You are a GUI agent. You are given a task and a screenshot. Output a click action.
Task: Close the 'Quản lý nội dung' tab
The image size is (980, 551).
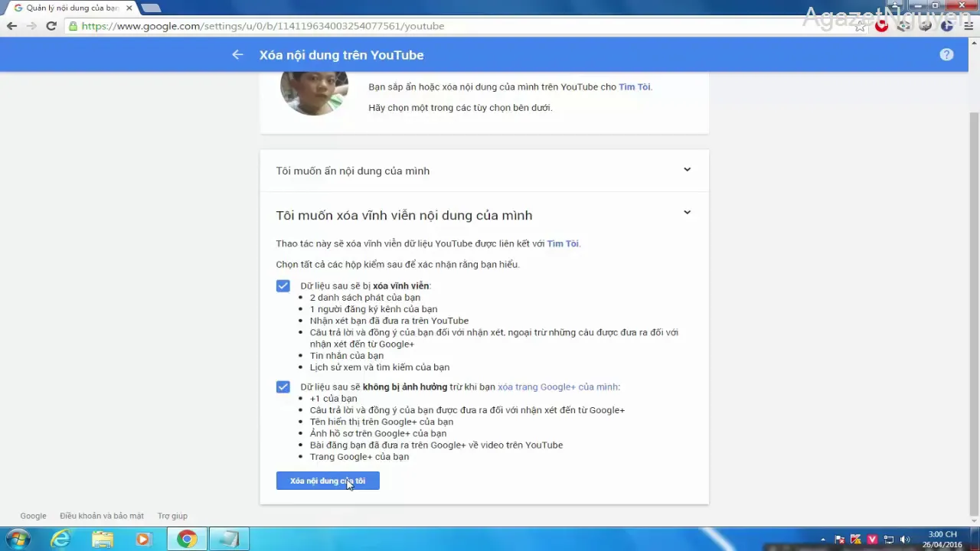point(129,8)
